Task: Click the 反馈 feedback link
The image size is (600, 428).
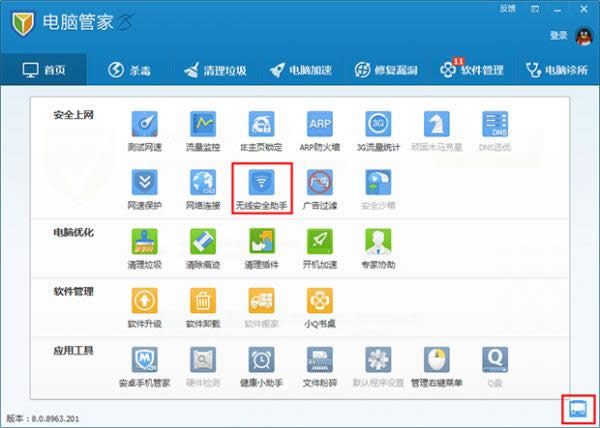Action: click(507, 9)
